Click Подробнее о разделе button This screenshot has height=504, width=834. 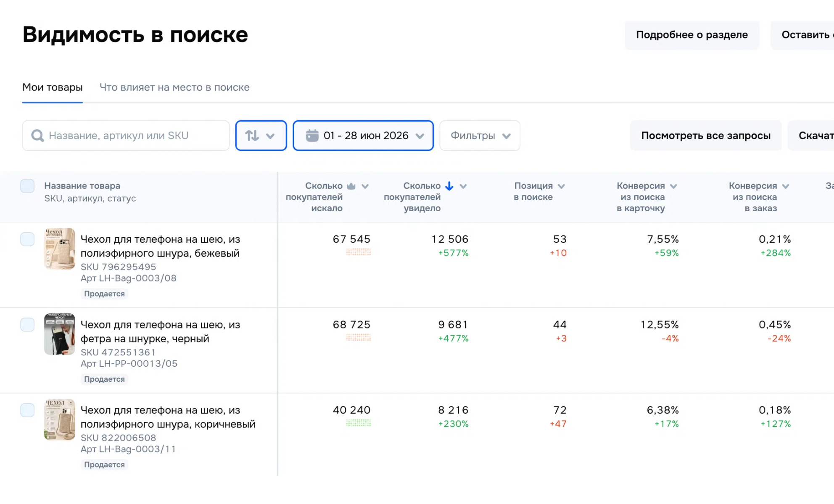(692, 35)
